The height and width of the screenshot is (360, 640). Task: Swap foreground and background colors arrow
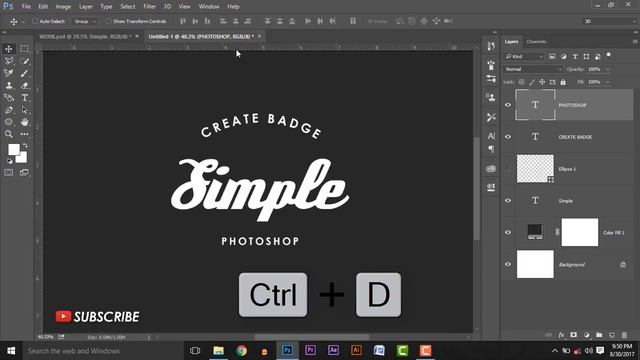click(25, 146)
